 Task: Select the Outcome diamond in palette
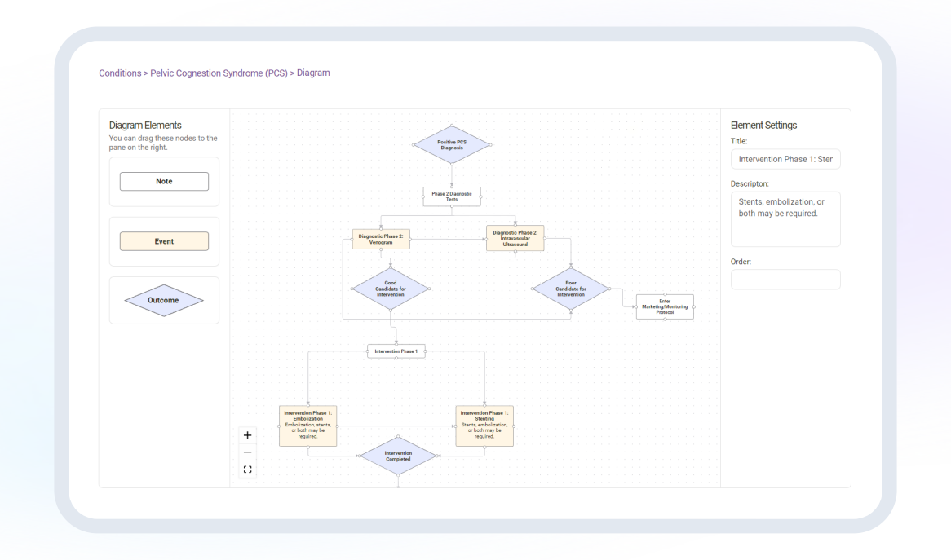(164, 300)
